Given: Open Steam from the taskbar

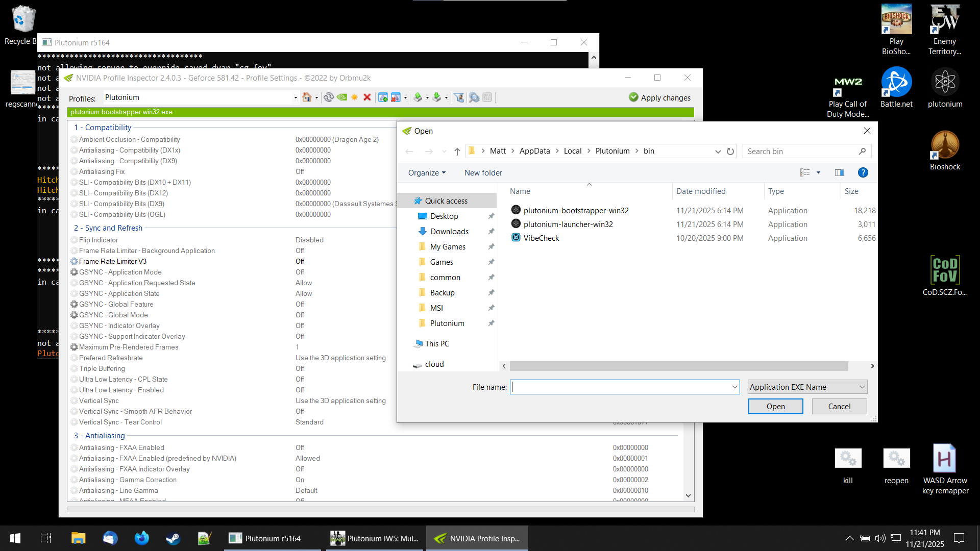Looking at the screenshot, I should coord(173,538).
